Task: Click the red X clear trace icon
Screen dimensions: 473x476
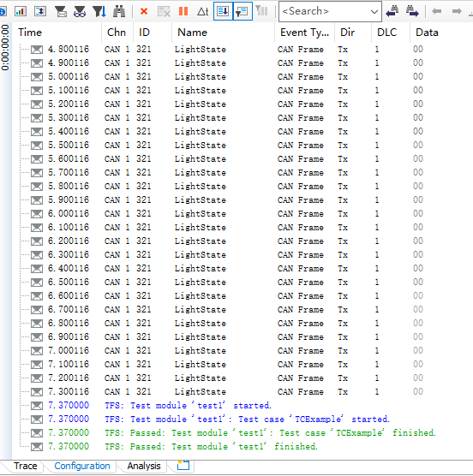Action: [x=144, y=11]
